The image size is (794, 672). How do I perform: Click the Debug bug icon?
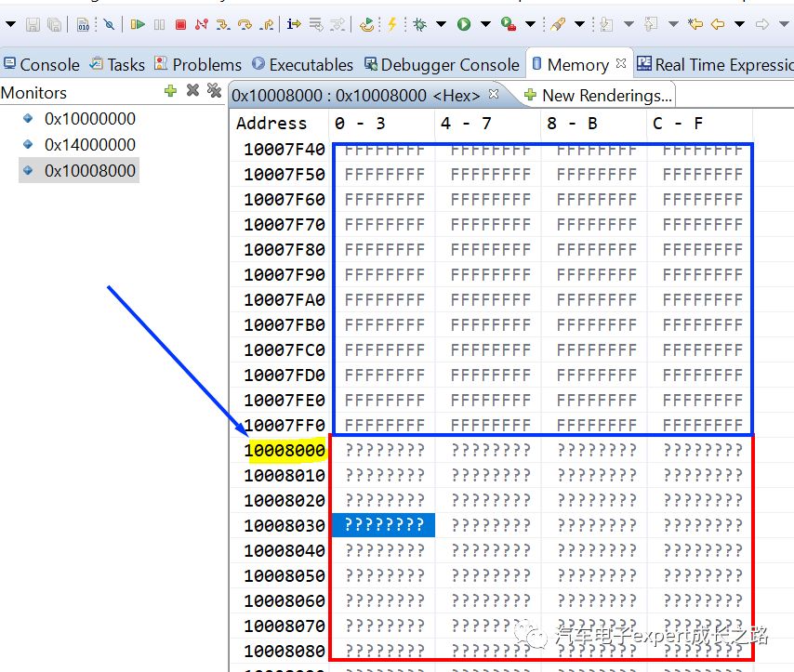click(420, 24)
